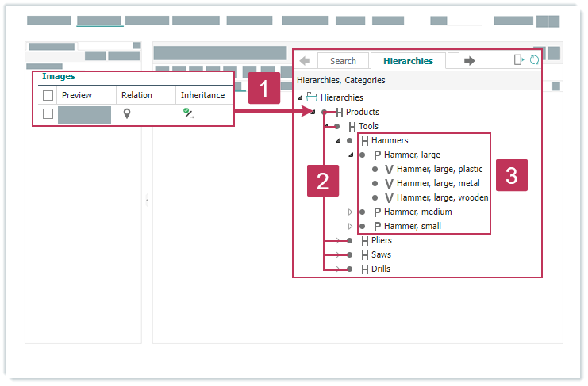Click the forward arrow in hierarchy panel
Image resolution: width=588 pixels, height=386 pixels.
(x=469, y=61)
